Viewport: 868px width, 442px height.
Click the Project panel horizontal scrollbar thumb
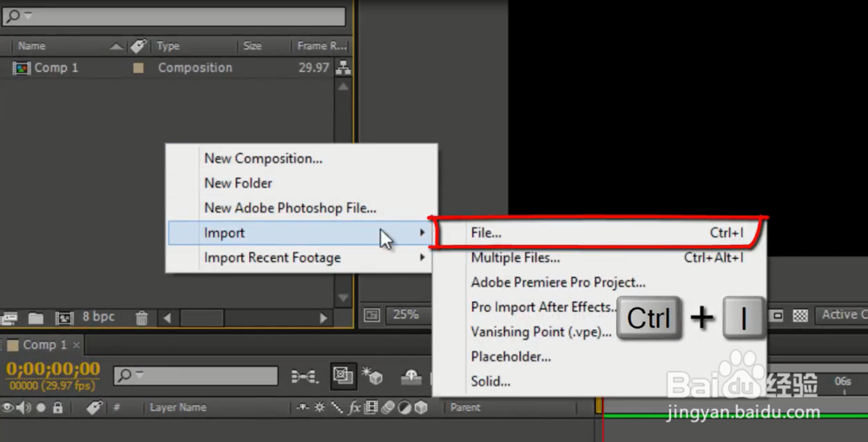pos(202,318)
